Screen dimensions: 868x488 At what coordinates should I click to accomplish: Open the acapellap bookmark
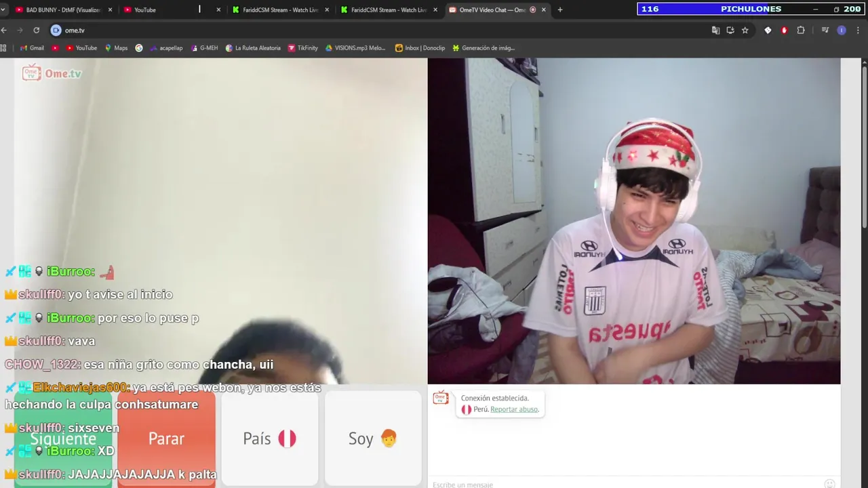pyautogui.click(x=166, y=48)
